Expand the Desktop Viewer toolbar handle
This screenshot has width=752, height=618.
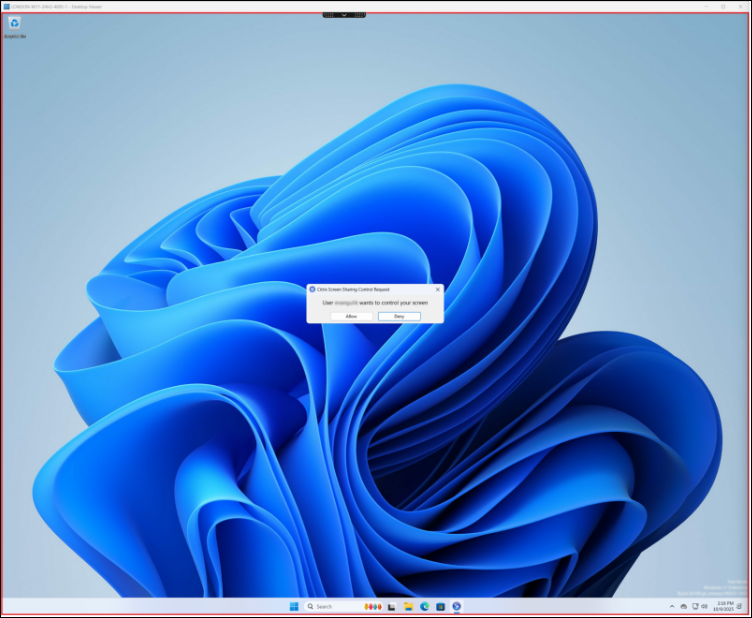point(344,15)
